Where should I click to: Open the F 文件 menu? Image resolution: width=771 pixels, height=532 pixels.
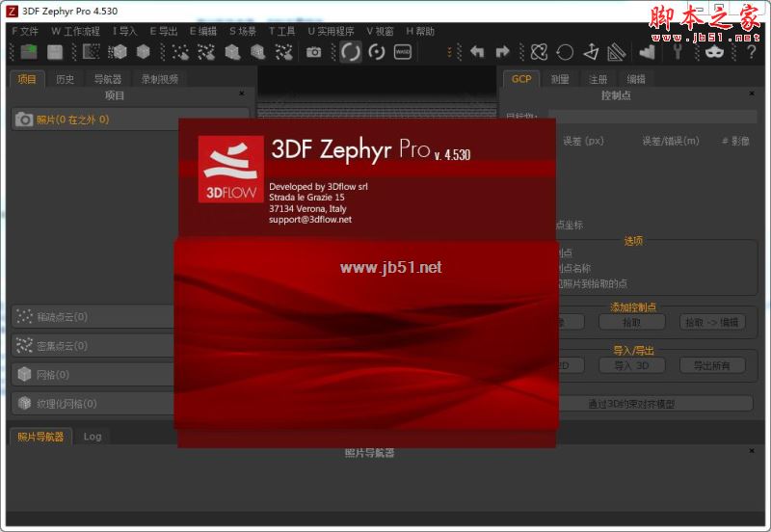point(25,31)
